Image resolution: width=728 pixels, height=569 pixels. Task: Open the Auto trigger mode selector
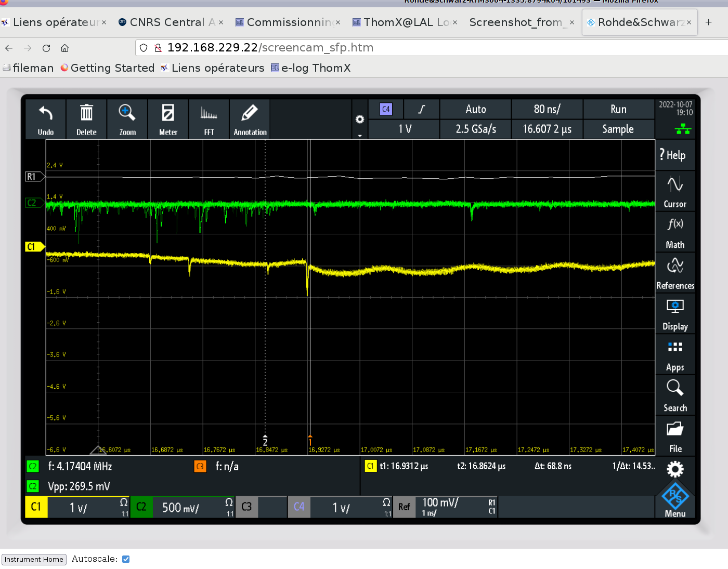(x=475, y=109)
